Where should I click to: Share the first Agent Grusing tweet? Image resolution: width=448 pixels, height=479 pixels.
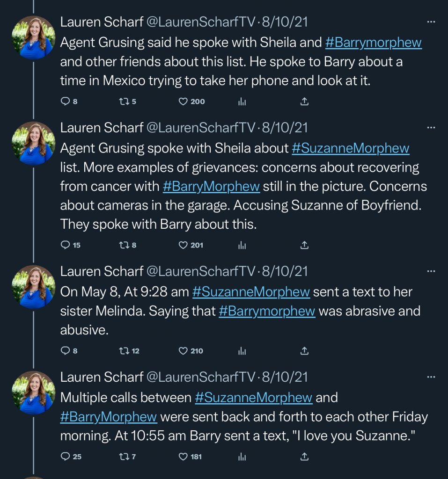(x=304, y=102)
